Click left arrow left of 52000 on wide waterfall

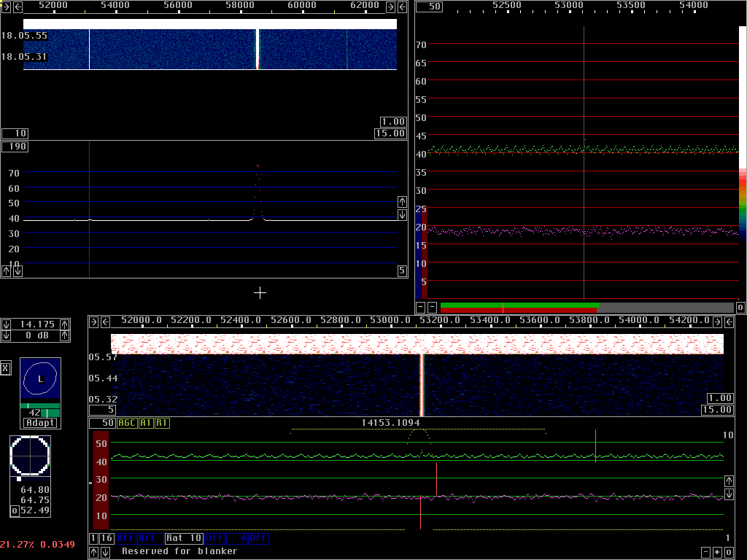point(18,7)
